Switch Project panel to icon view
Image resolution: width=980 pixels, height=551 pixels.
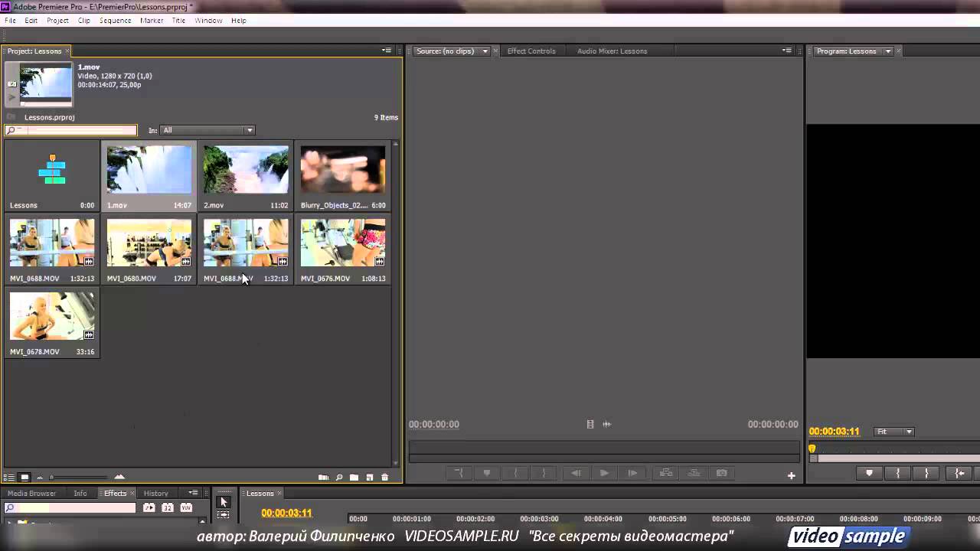tap(24, 477)
